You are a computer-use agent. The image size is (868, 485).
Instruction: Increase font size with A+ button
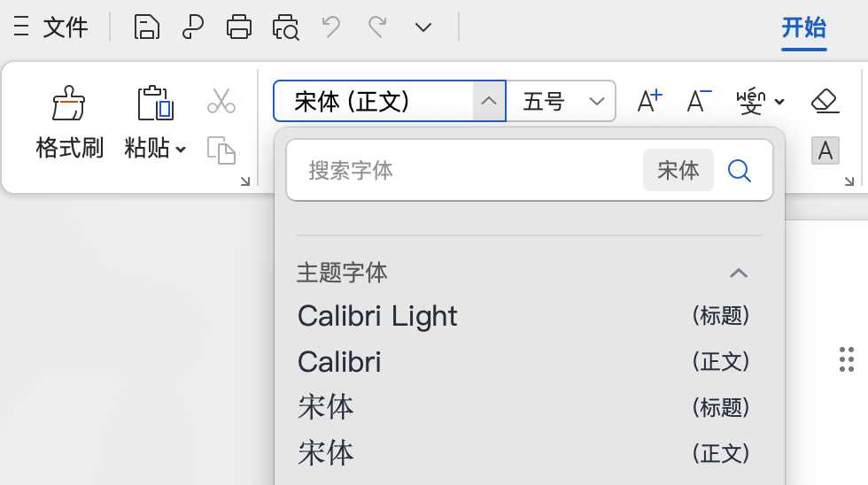tap(650, 101)
